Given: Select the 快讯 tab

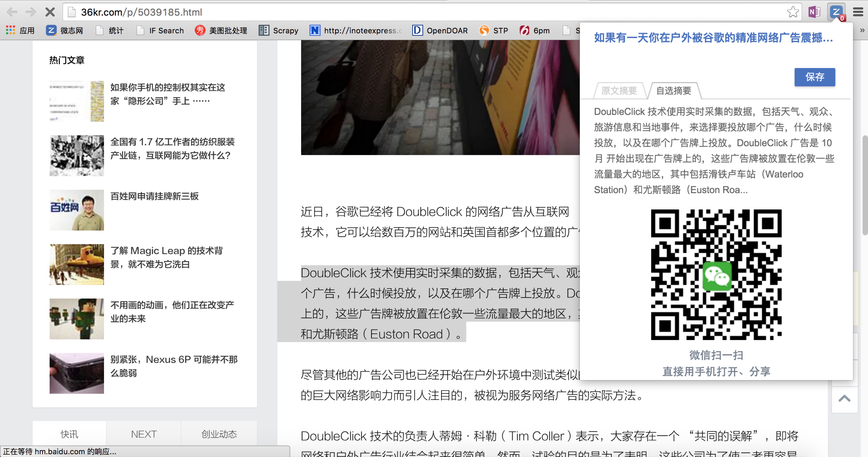Looking at the screenshot, I should point(69,434).
